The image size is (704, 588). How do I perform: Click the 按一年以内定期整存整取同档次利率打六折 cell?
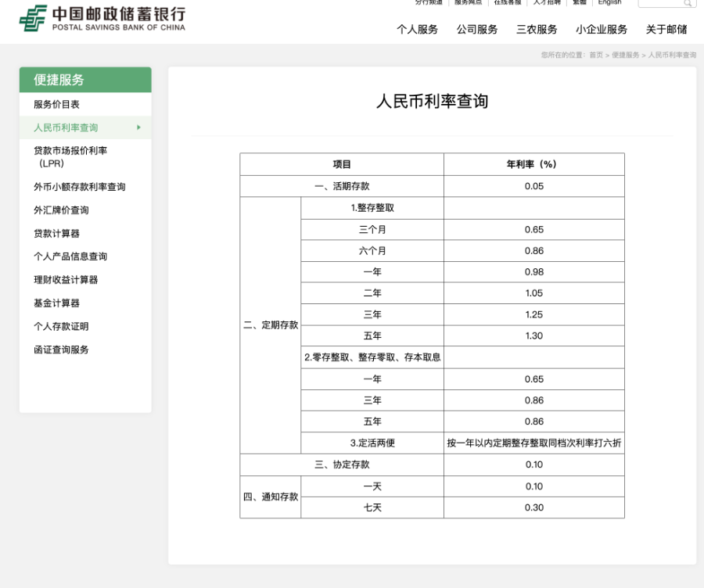click(x=533, y=443)
